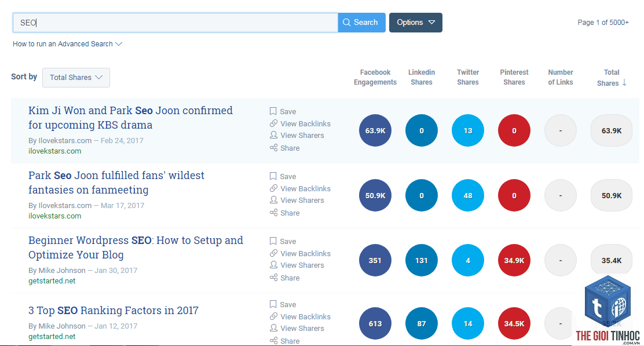The image size is (644, 346).
Task: Click the SEO search input field
Action: [x=175, y=23]
